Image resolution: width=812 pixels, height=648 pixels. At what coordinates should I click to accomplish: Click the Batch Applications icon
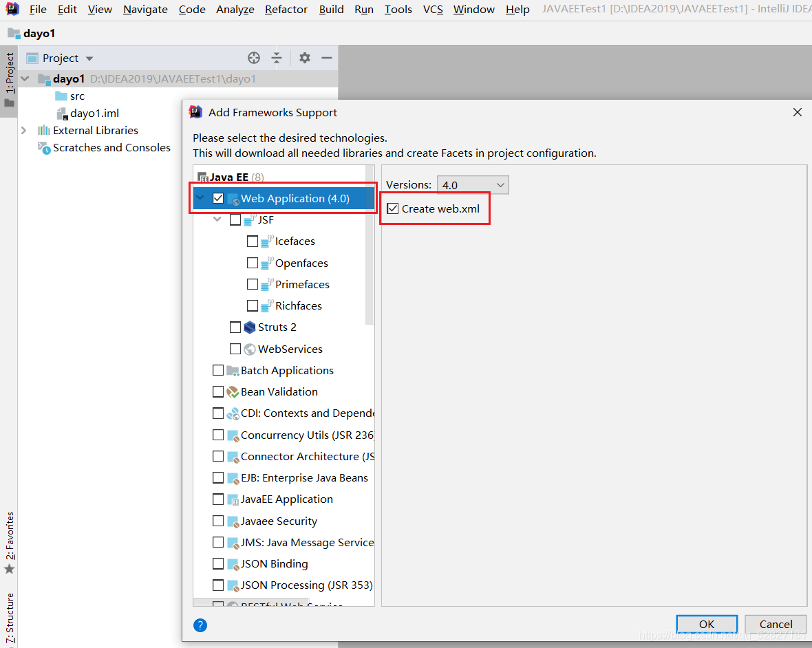click(x=233, y=371)
